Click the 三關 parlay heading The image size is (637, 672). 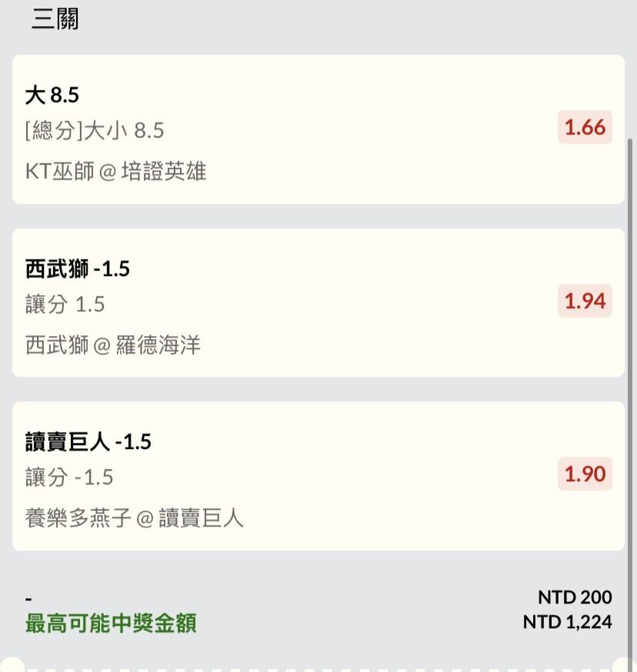[x=55, y=19]
